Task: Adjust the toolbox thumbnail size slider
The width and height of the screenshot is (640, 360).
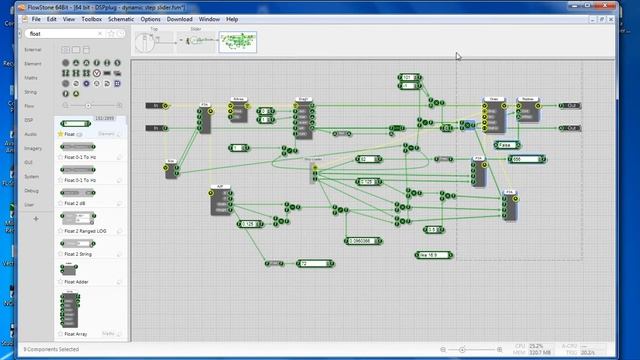Action: pos(88,106)
